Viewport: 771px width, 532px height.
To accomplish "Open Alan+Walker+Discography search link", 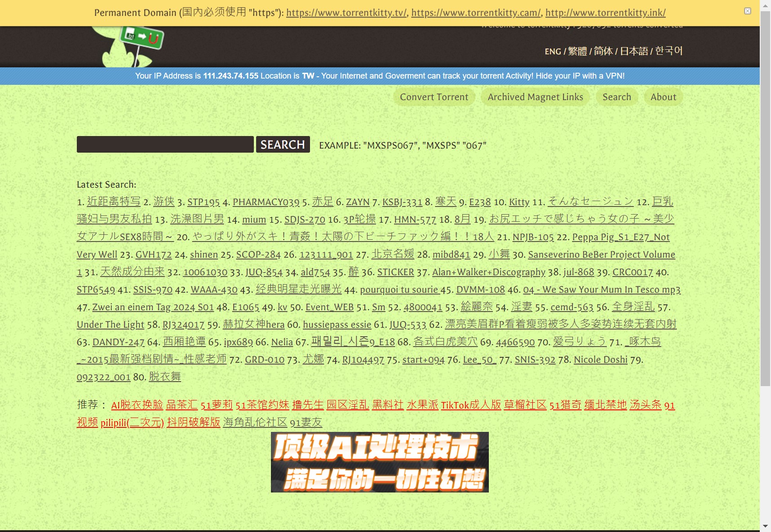I will 488,272.
